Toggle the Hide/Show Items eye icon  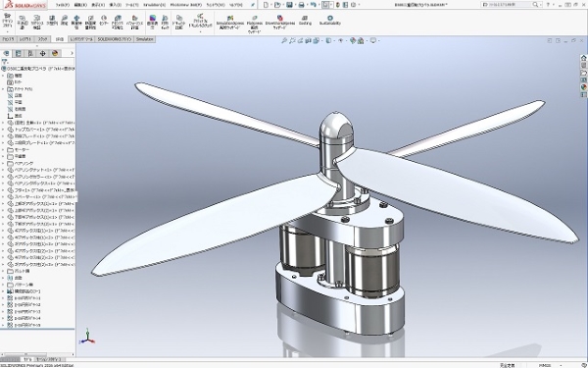point(341,40)
